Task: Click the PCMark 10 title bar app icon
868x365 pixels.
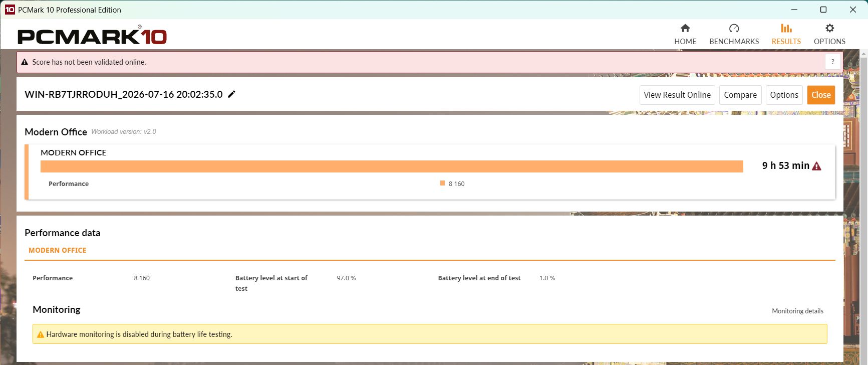Action: point(10,10)
